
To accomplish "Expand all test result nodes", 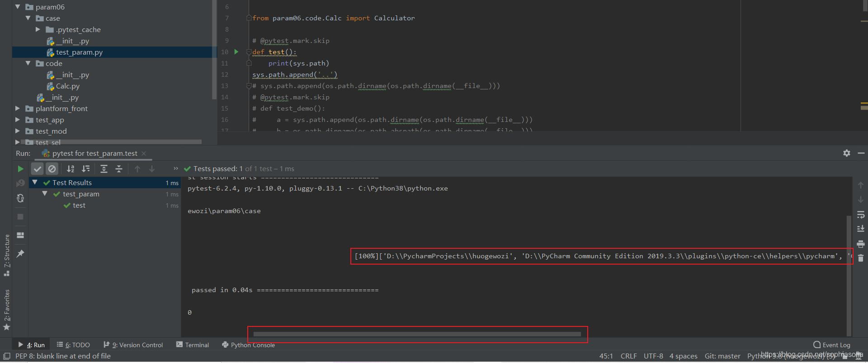I will point(104,169).
